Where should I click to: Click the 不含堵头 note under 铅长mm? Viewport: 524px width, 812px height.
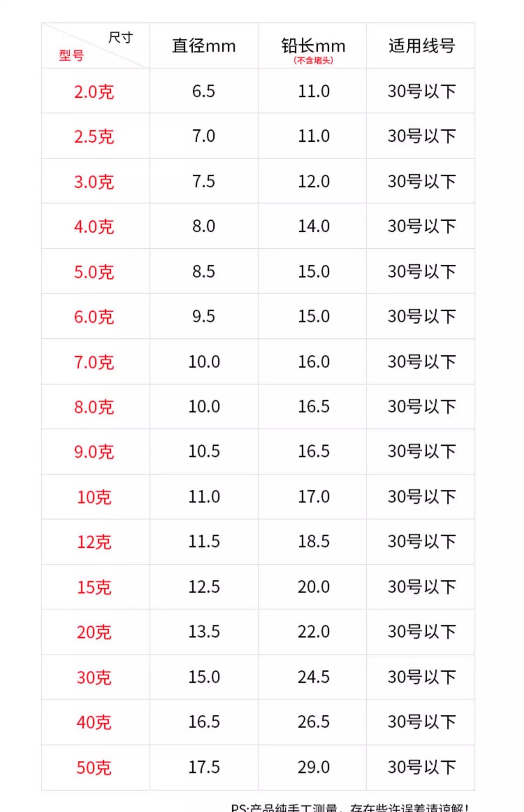313,60
